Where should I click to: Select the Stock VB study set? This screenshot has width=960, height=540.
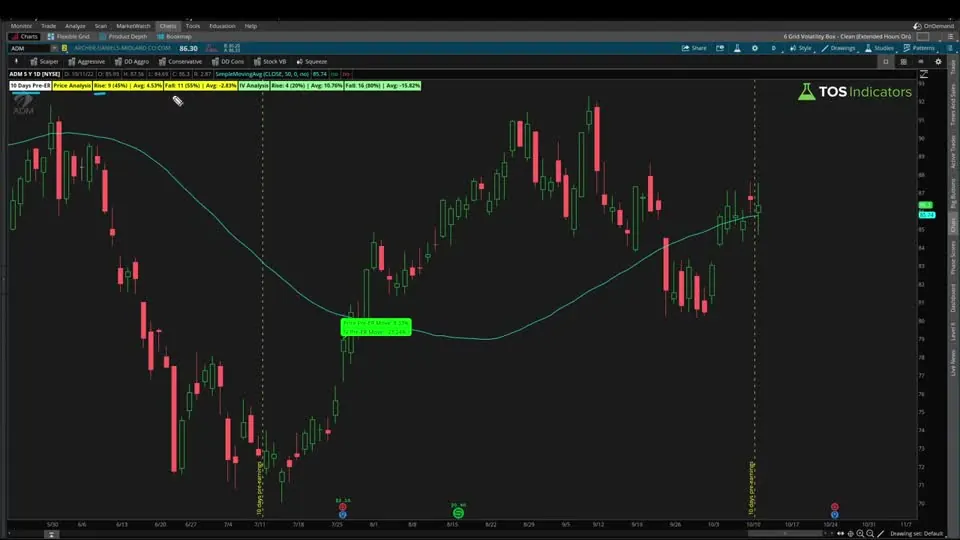pyautogui.click(x=270, y=61)
